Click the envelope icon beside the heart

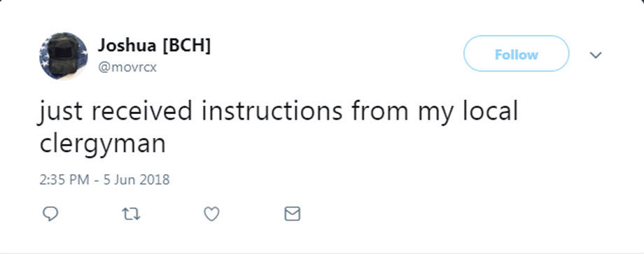293,214
